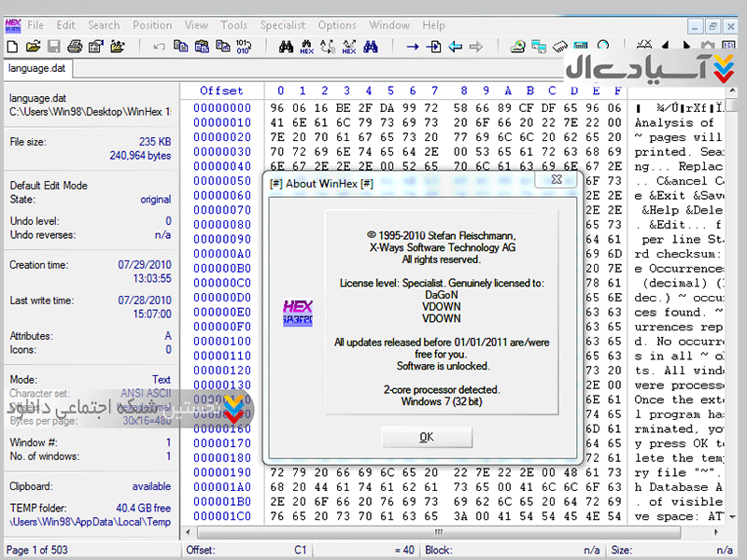
Task: Click the Text mode value in sidebar
Action: 162,380
